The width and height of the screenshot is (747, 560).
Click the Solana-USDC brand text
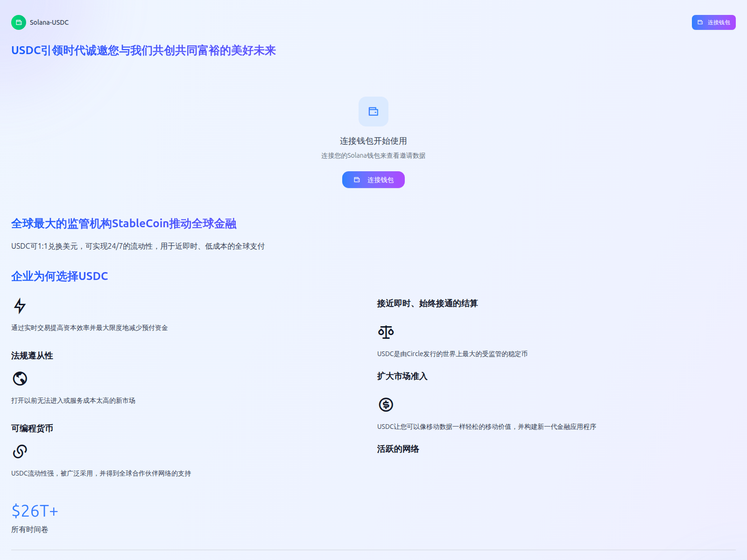49,22
